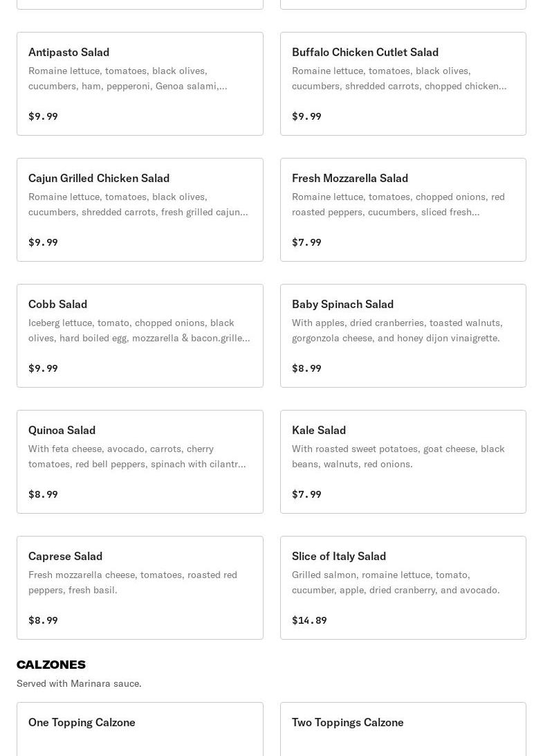Click the Cobb Salad $9.99 price
Image resolution: width=543 pixels, height=756 pixels.
(43, 368)
